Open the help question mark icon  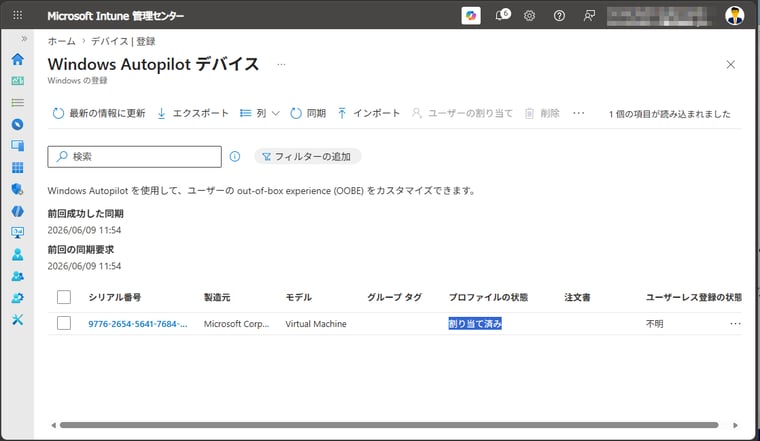tap(559, 16)
